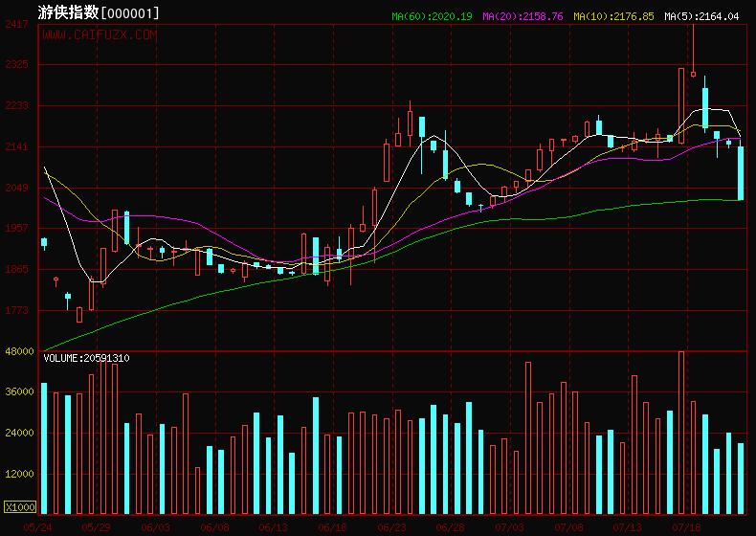Click the 06/23 date label
The image size is (756, 536).
pos(392,527)
